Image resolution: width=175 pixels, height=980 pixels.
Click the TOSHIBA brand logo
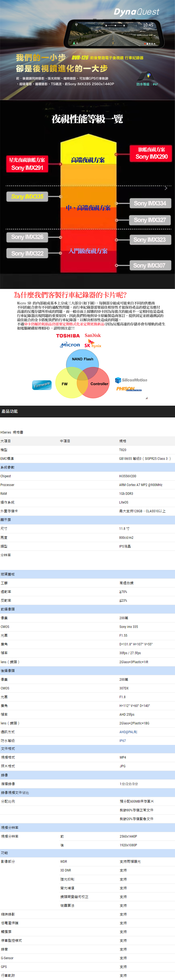(68, 336)
